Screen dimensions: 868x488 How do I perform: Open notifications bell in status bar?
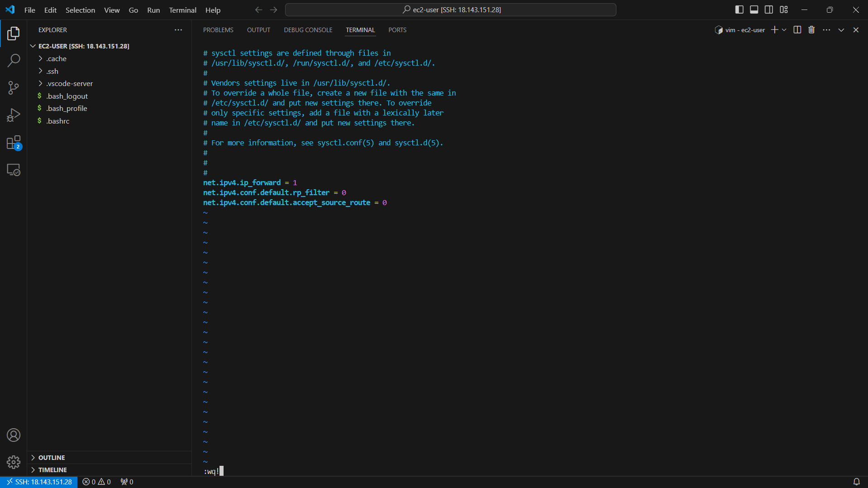pos(857,482)
